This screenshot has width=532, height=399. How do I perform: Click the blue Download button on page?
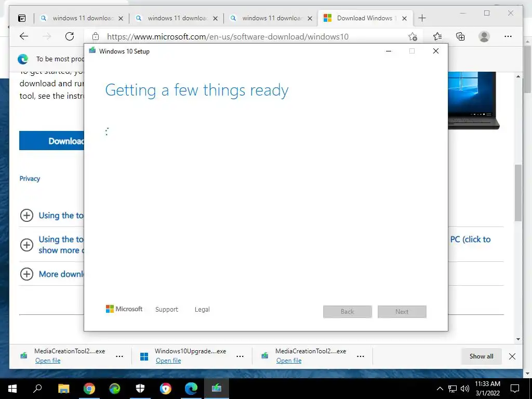point(51,140)
